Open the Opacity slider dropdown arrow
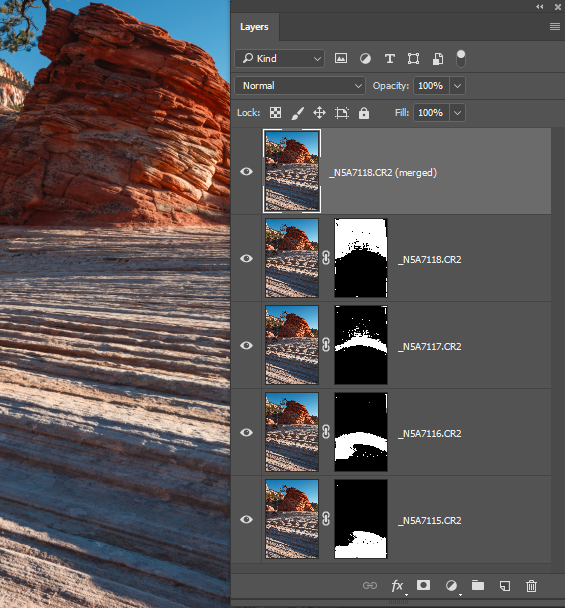 458,86
